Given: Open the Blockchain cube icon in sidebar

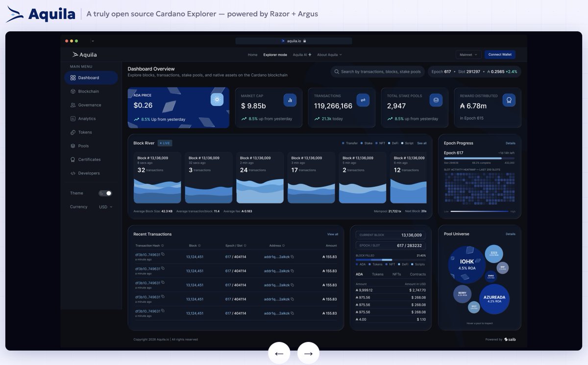Looking at the screenshot, I should point(73,91).
